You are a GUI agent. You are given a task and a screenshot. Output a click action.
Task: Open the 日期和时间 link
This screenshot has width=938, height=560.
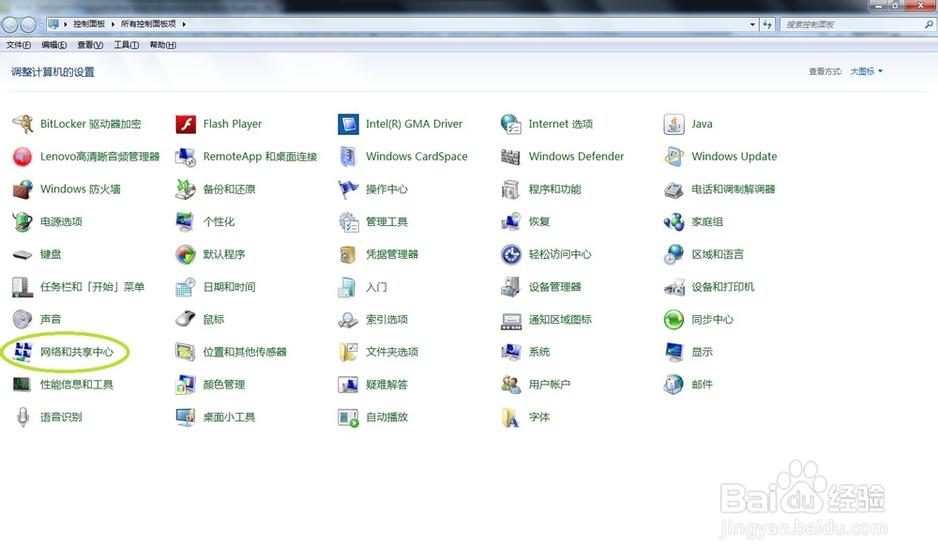tap(229, 287)
